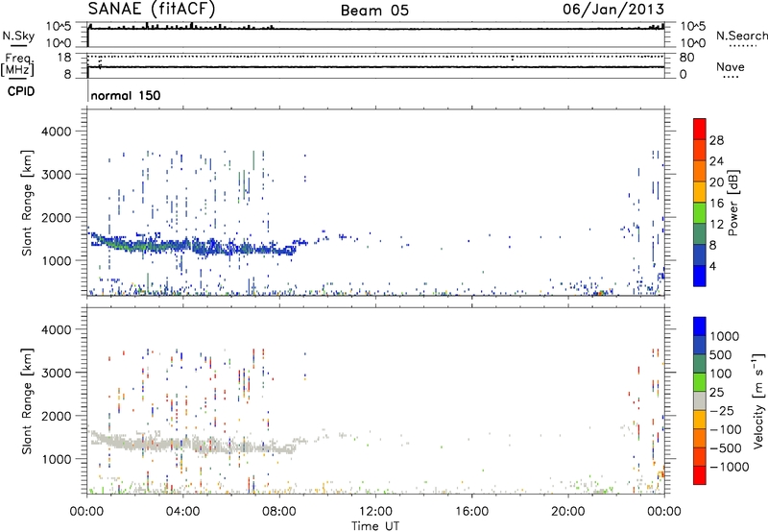
Task: Click the Power [dB] colorbar title
Action: [x=732, y=203]
